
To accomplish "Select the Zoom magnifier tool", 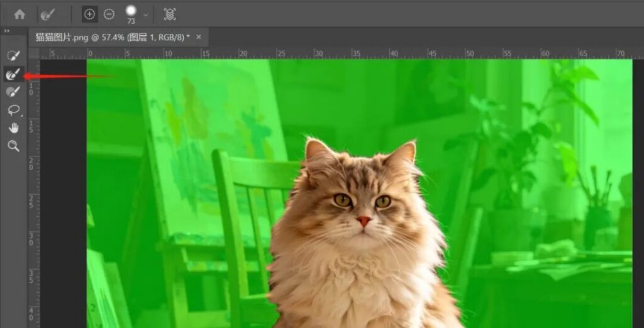I will click(14, 146).
